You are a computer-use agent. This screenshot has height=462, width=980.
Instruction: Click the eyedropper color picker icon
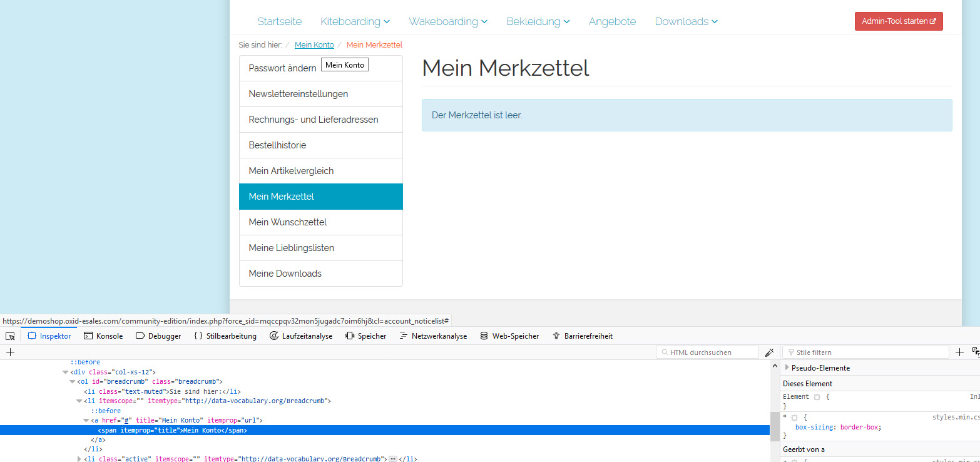(769, 352)
